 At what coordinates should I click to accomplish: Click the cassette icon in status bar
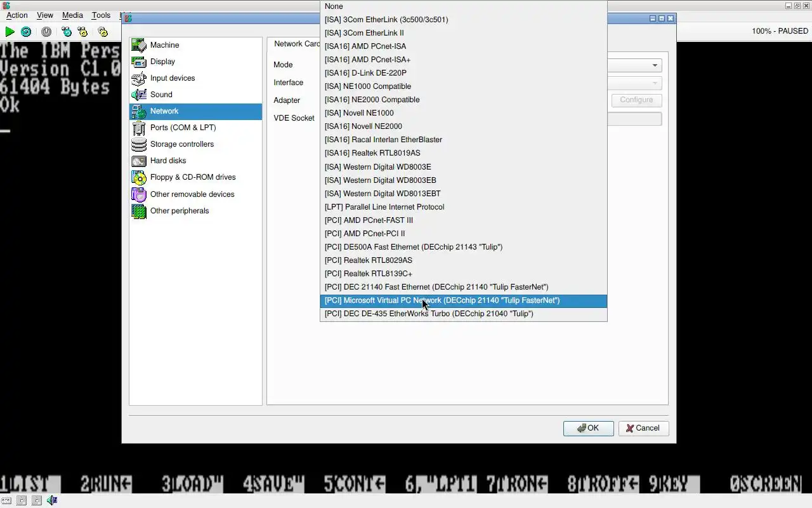(x=6, y=500)
